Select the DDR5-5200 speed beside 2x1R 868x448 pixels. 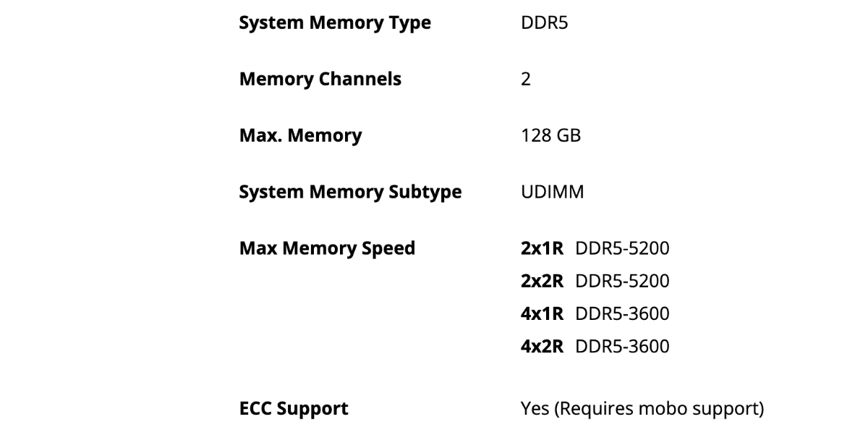coord(622,248)
